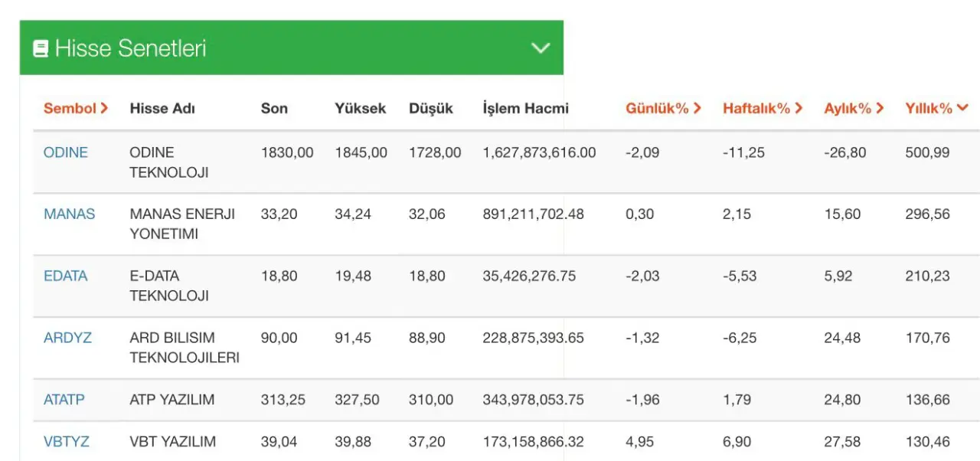Image resolution: width=980 pixels, height=461 pixels.
Task: Open the ATATP stock link
Action: click(64, 400)
